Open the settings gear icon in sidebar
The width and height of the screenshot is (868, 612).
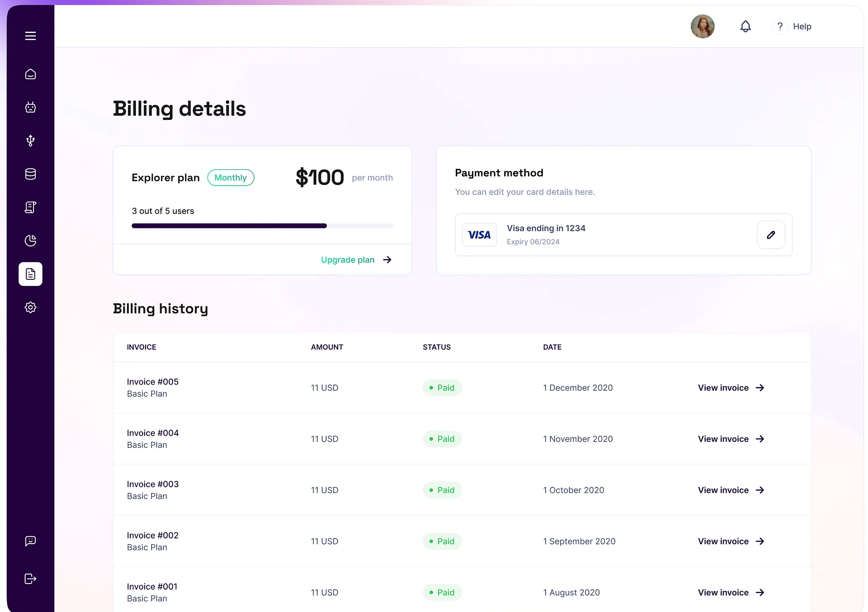coord(30,307)
